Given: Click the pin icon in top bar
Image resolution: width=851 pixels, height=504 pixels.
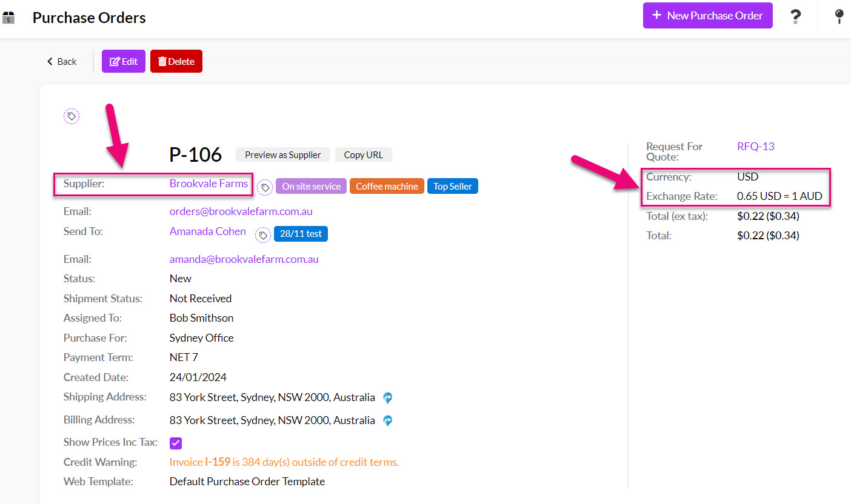Looking at the screenshot, I should [x=839, y=17].
